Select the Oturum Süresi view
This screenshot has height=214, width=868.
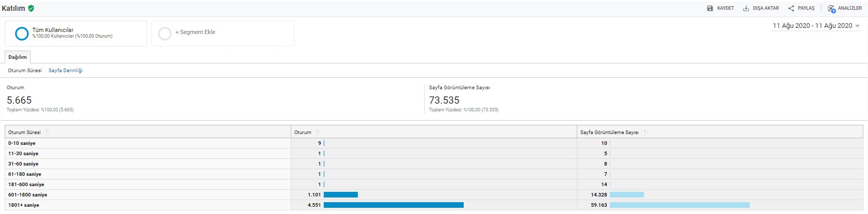point(25,71)
